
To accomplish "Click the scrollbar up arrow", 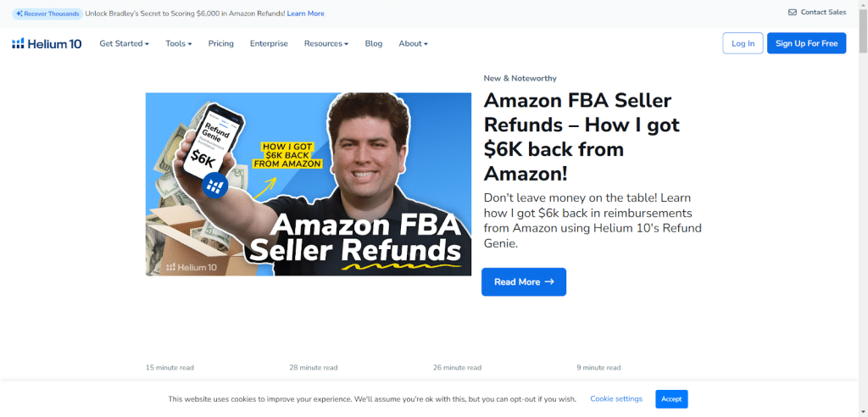I will point(863,4).
